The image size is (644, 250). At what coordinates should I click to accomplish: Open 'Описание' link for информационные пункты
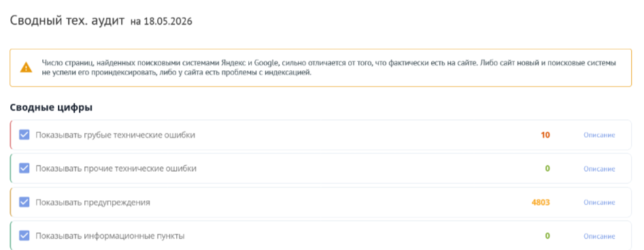click(599, 236)
